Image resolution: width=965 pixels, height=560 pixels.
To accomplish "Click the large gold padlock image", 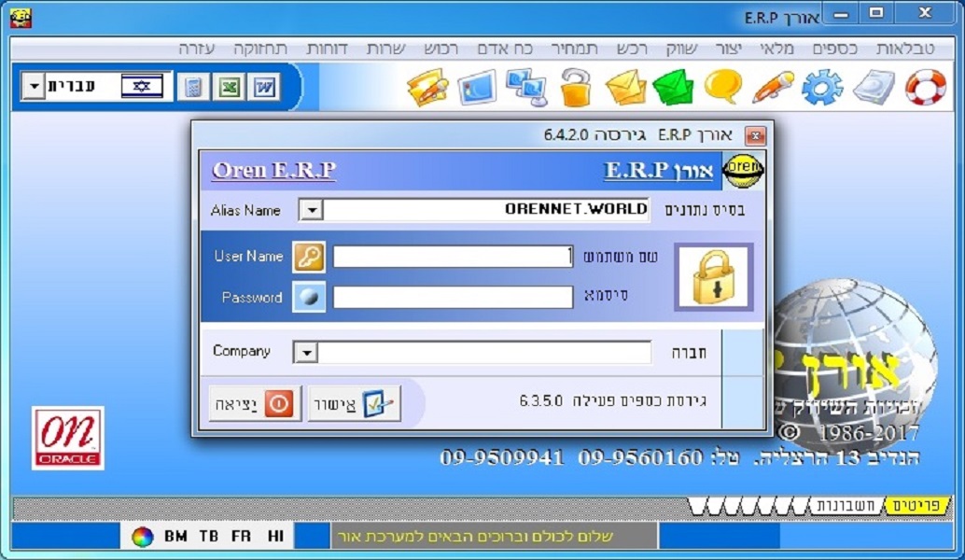I will click(x=714, y=277).
